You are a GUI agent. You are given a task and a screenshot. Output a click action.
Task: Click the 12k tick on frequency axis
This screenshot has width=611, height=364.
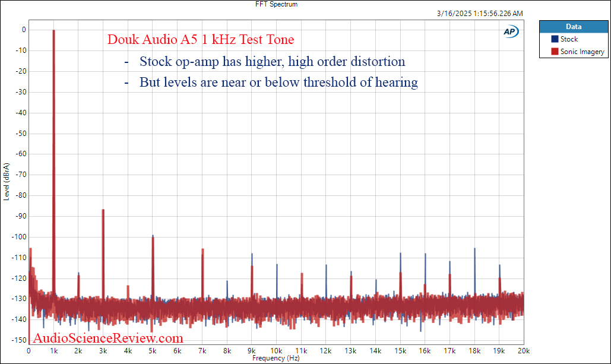pos(326,351)
